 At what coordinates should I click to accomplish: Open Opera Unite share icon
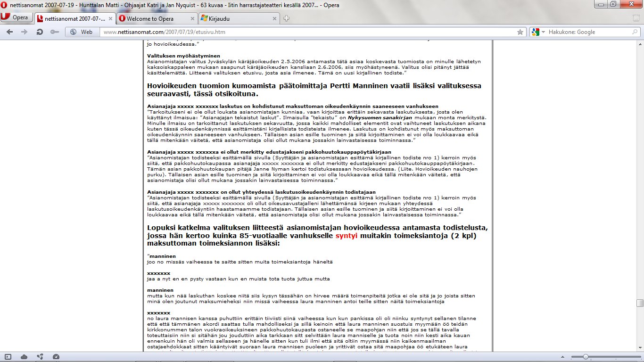(40, 356)
